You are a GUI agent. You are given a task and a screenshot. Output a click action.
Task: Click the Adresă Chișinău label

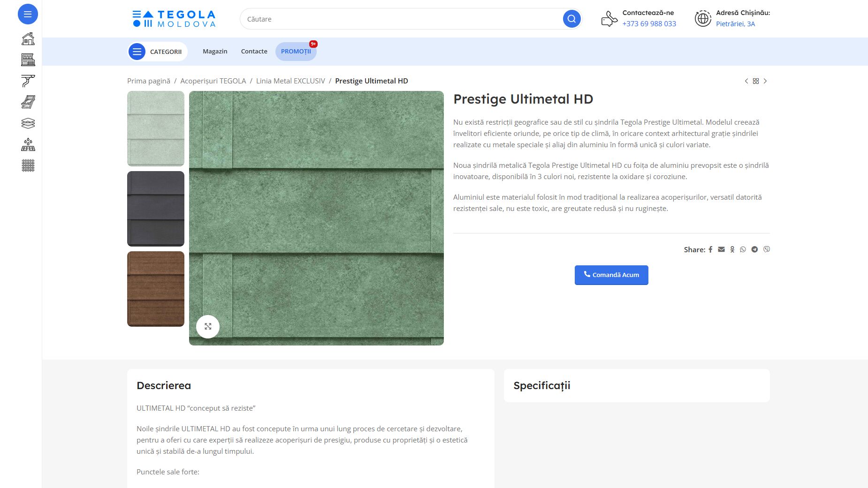(x=743, y=13)
